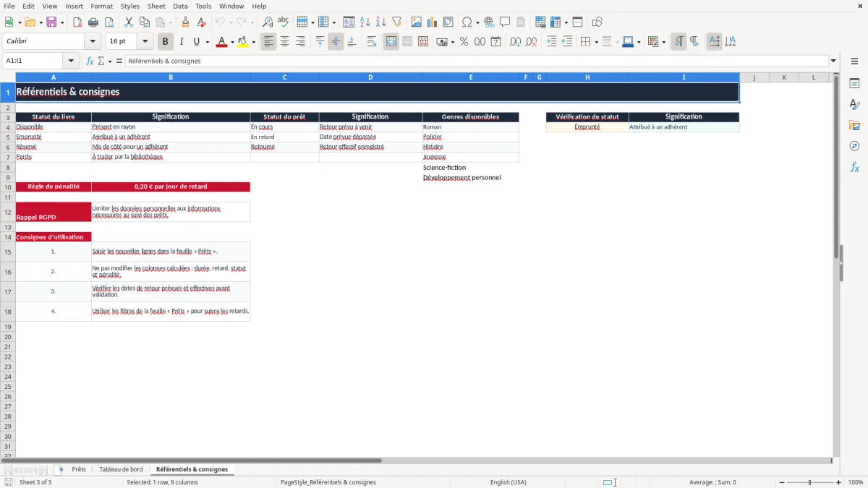Open Function Wizard fx beside formula bar
This screenshot has height=488, width=868.
pos(90,61)
